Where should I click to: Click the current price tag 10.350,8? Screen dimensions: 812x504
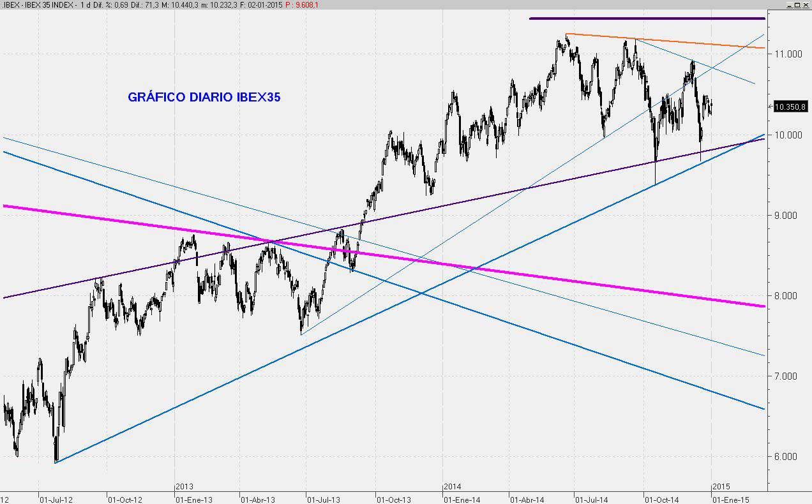(790, 107)
